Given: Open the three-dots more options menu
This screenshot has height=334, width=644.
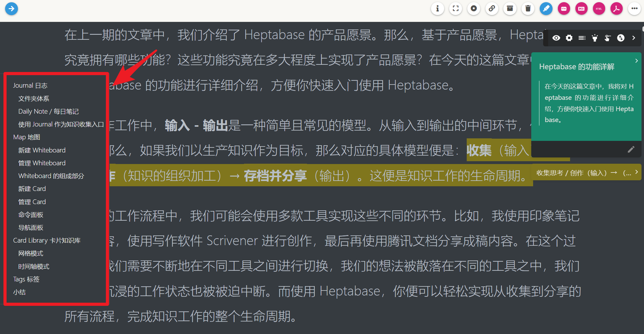Looking at the screenshot, I should 635,8.
